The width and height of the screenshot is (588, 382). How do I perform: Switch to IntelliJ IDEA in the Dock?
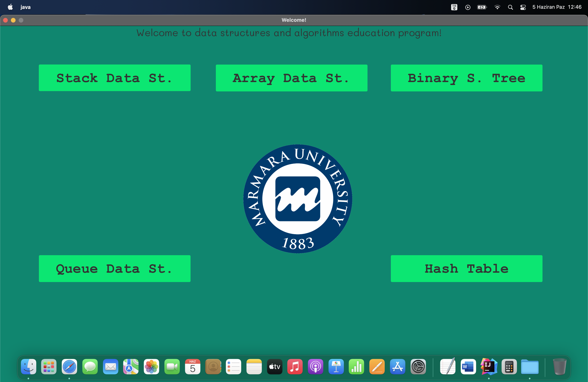pos(489,366)
